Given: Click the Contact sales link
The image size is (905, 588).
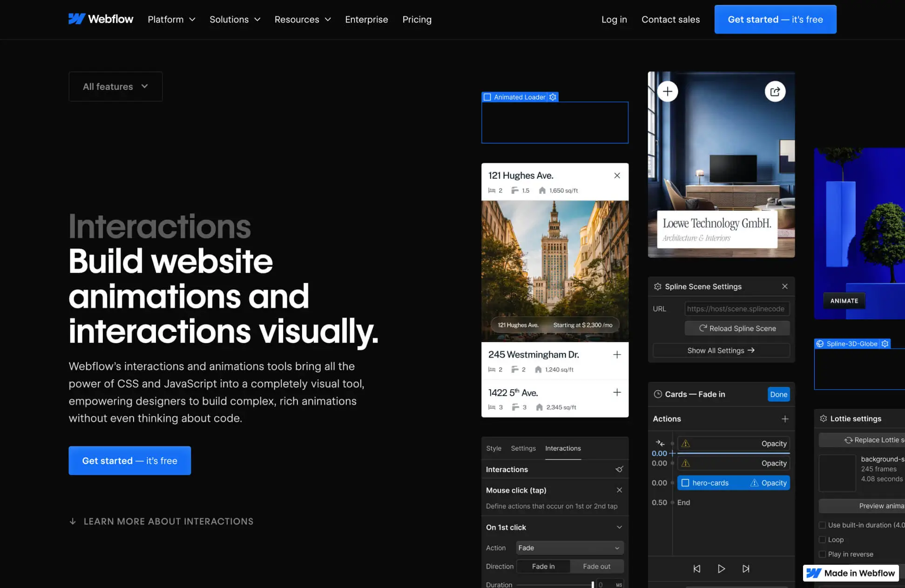Looking at the screenshot, I should (670, 20).
